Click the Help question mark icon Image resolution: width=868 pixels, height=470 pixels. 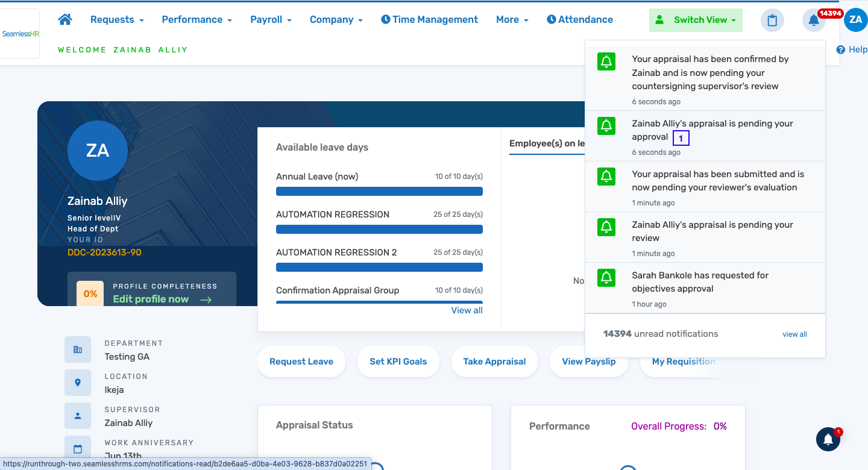[841, 50]
